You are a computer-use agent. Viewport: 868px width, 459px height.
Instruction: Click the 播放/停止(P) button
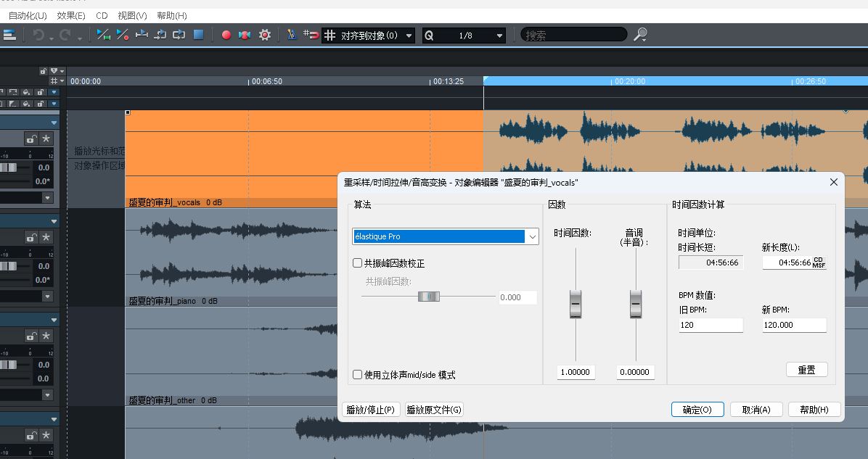coord(371,409)
